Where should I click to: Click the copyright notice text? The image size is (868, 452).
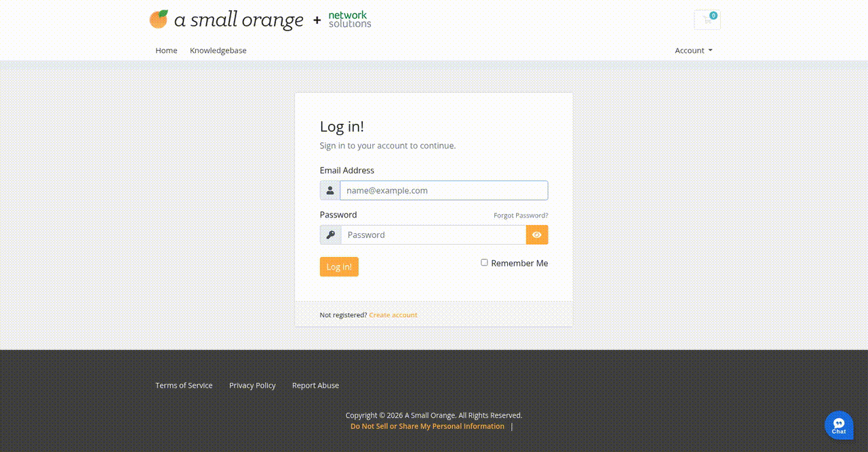coord(434,415)
